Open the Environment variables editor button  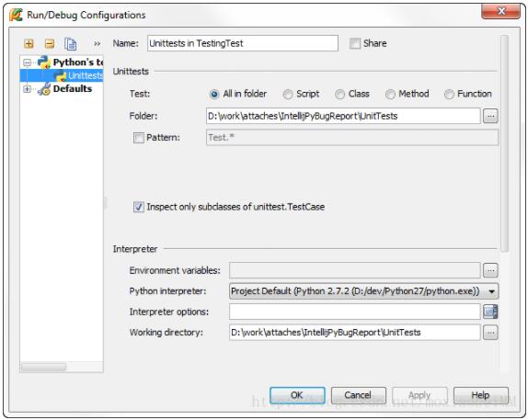pyautogui.click(x=490, y=270)
